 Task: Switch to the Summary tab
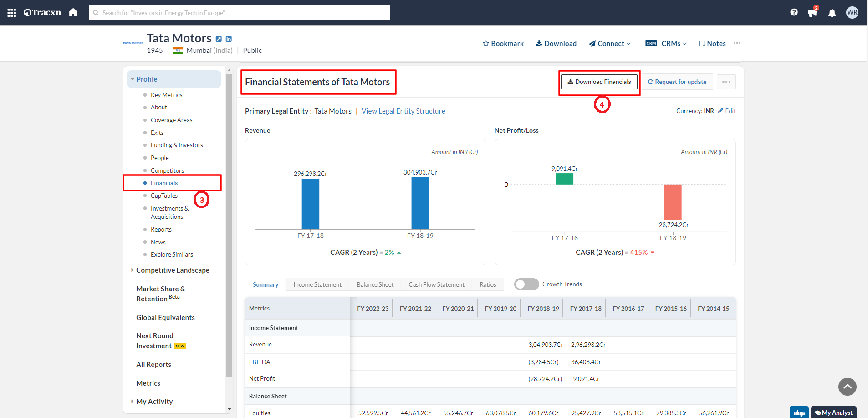tap(266, 284)
